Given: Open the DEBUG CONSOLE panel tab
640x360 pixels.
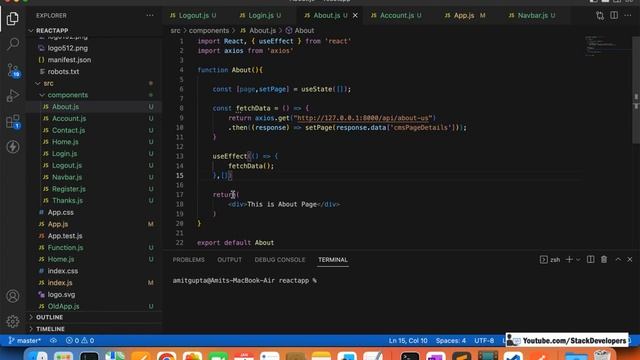Looking at the screenshot, I should point(280,260).
